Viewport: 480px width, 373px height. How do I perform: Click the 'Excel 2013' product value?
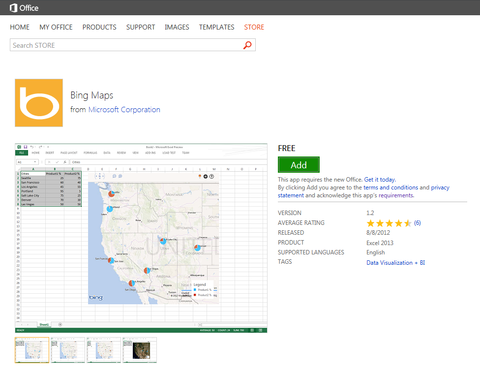(x=380, y=243)
